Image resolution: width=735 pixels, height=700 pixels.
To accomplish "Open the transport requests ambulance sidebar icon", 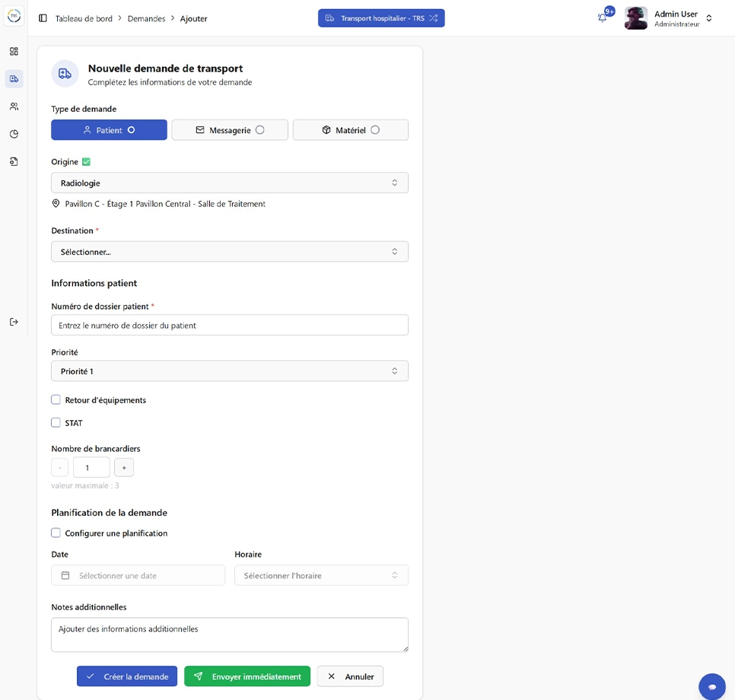I will pyautogui.click(x=14, y=79).
